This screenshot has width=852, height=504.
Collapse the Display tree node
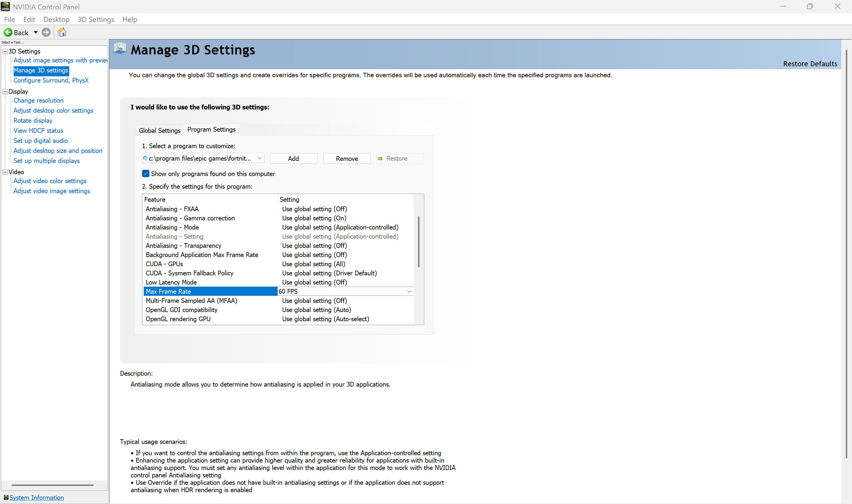5,92
